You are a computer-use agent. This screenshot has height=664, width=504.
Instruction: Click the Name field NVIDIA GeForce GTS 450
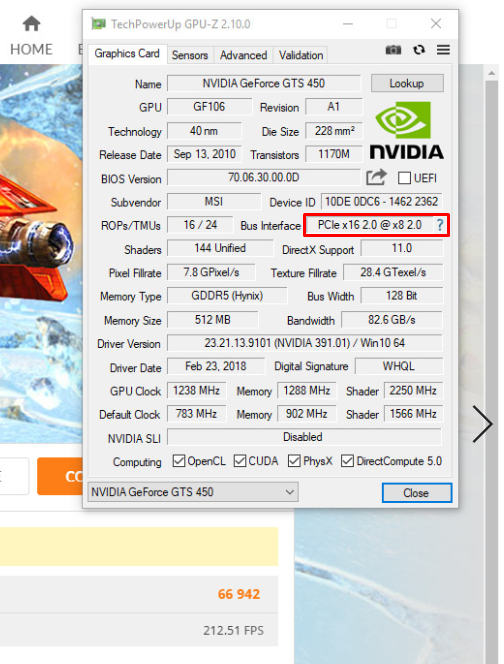tap(264, 83)
